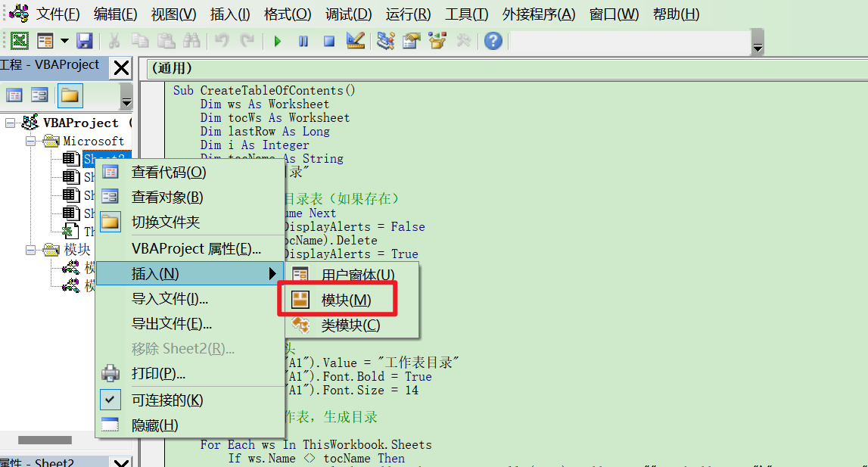This screenshot has height=467, width=868.
Task: Toggle Folders icon in project panel
Action: [x=69, y=95]
